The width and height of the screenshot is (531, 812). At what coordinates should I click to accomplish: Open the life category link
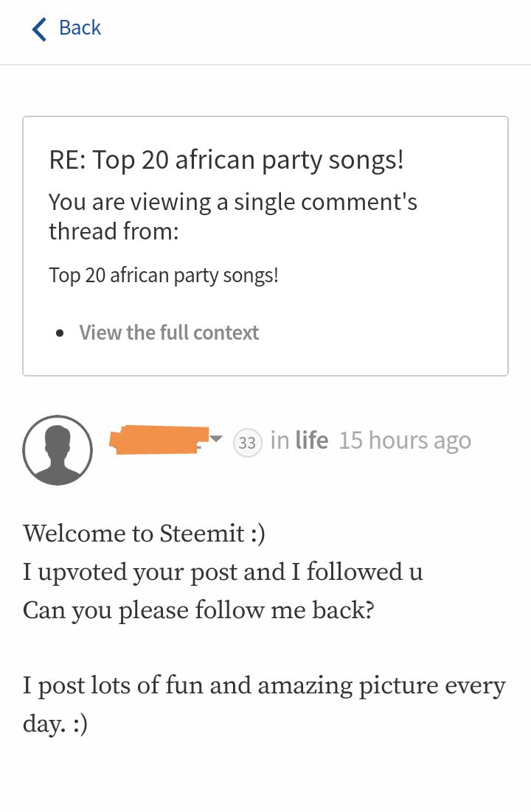(311, 441)
